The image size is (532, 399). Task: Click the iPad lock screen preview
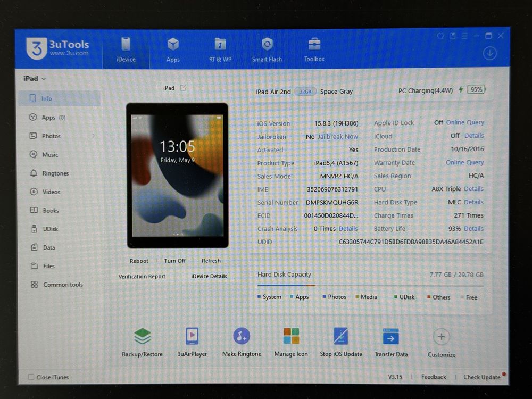[178, 176]
